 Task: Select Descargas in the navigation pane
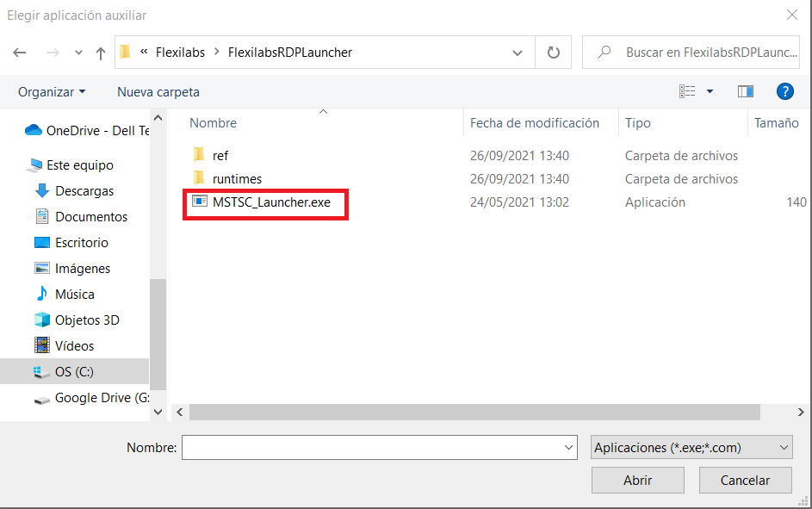(x=84, y=191)
